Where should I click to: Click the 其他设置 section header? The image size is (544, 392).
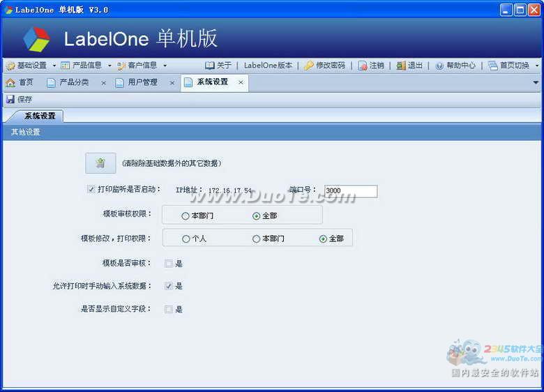tap(25, 132)
